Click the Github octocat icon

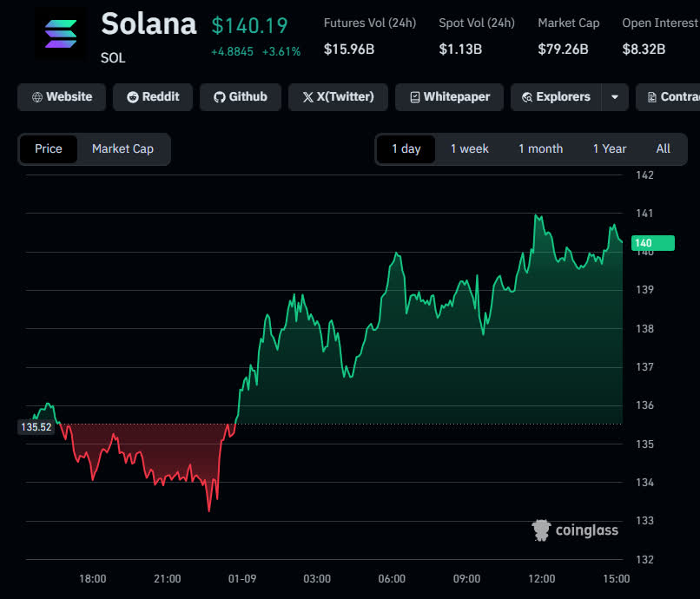click(219, 97)
